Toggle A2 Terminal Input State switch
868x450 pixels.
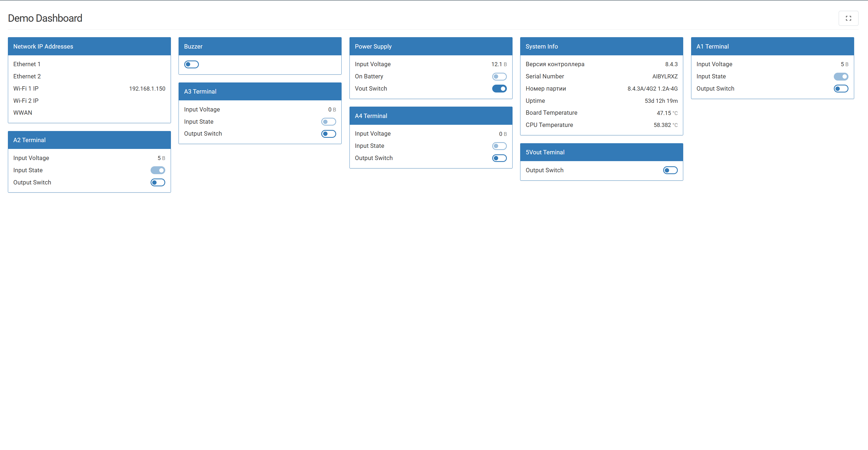(158, 170)
